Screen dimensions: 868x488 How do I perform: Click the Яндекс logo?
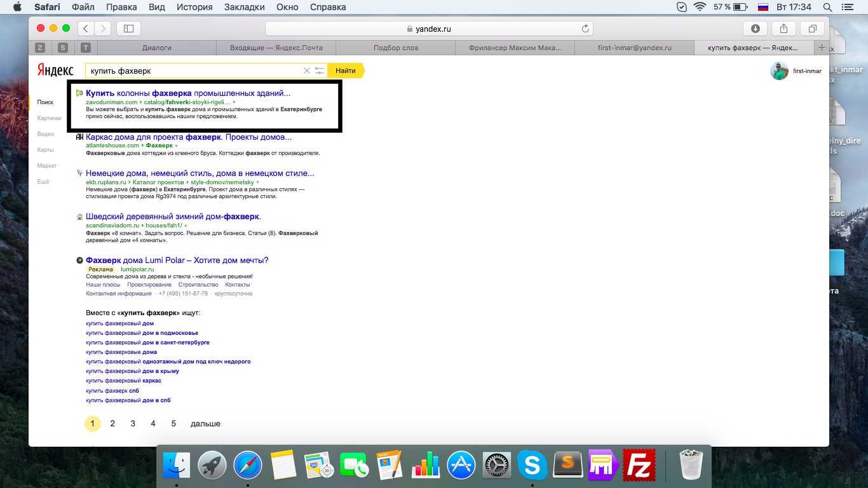pyautogui.click(x=55, y=71)
